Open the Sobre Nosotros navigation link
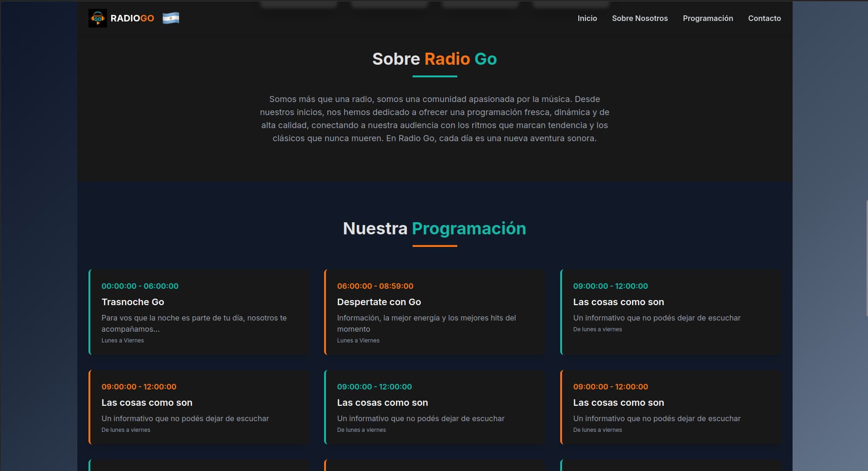 pyautogui.click(x=640, y=18)
